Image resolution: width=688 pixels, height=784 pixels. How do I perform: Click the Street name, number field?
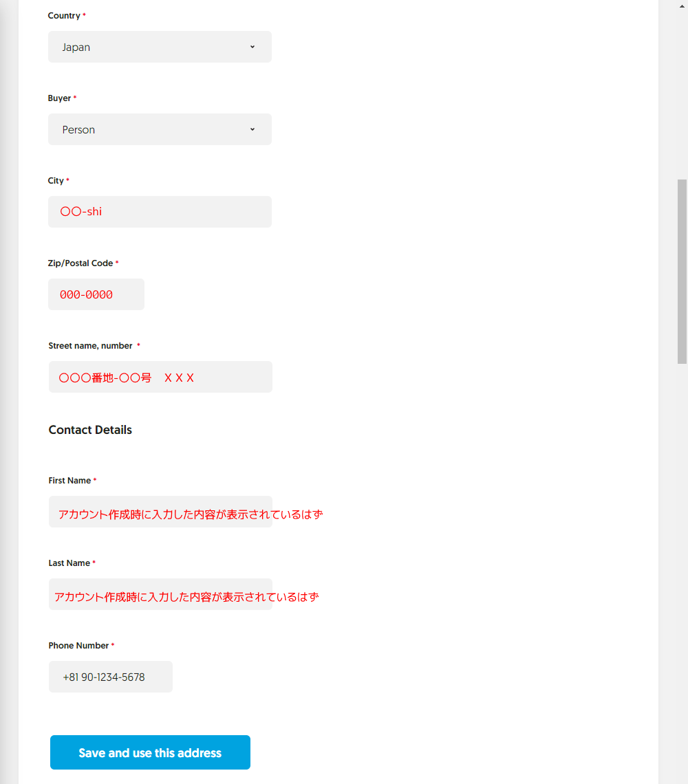tap(160, 377)
